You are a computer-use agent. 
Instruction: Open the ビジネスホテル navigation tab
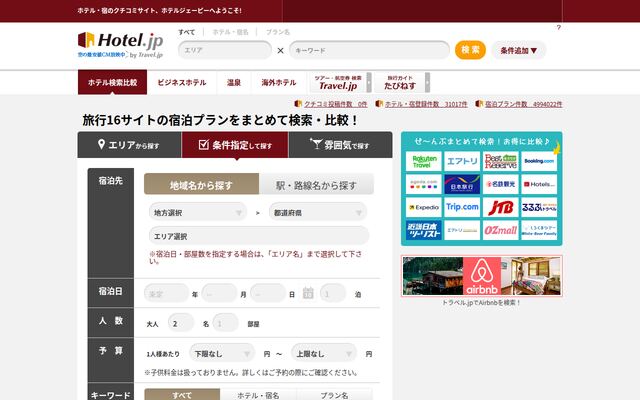(x=182, y=82)
